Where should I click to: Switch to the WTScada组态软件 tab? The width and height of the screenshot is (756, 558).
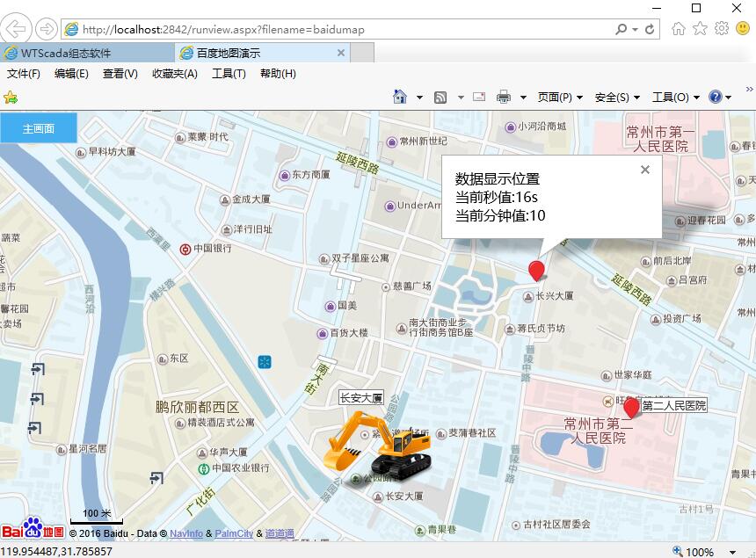click(x=87, y=53)
